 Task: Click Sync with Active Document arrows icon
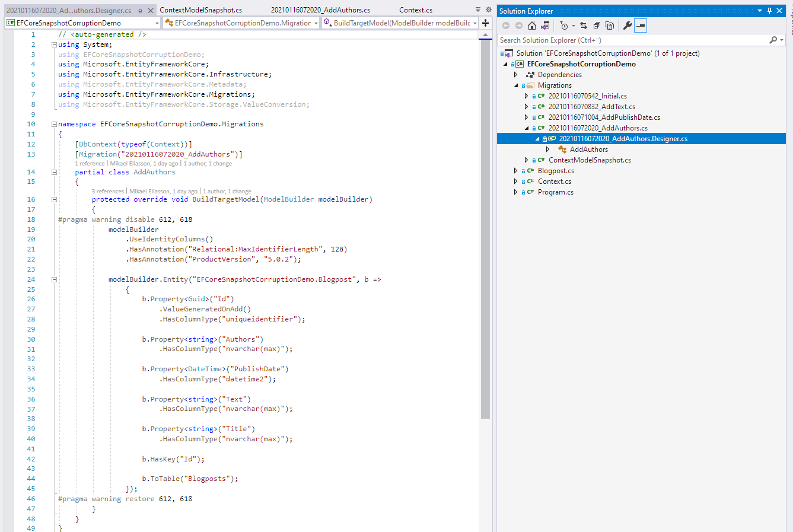[584, 26]
